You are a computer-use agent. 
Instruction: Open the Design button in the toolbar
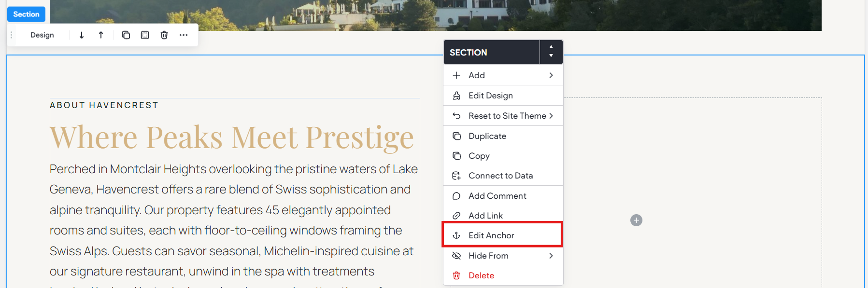point(43,35)
